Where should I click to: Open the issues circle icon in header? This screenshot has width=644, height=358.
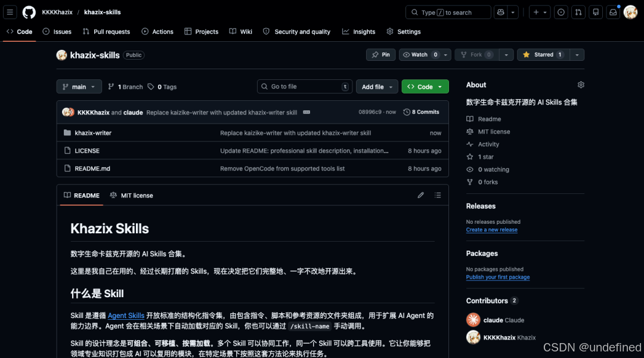coord(561,13)
